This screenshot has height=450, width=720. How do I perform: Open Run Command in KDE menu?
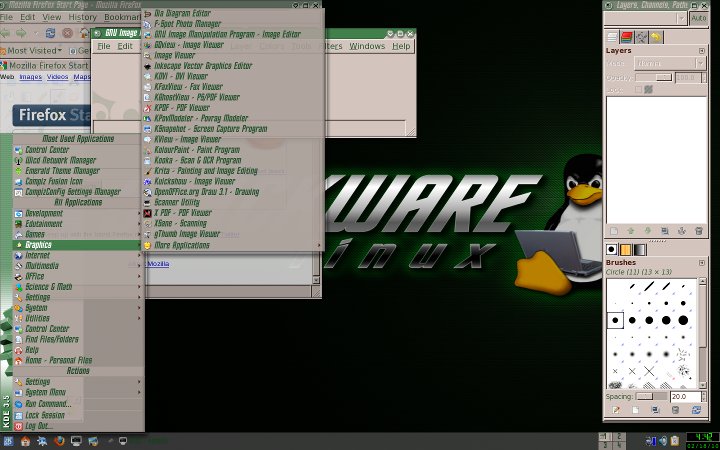click(77, 404)
